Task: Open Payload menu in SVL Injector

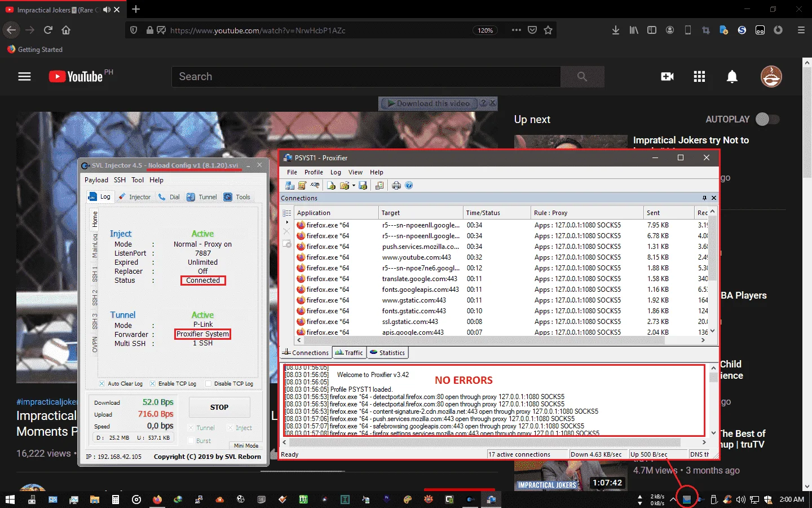Action: click(x=96, y=180)
